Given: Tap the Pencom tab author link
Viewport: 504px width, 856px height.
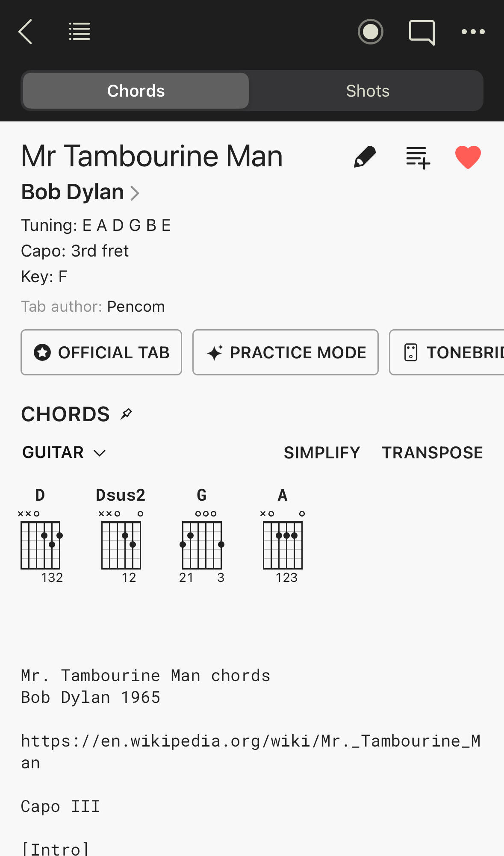Looking at the screenshot, I should point(136,307).
